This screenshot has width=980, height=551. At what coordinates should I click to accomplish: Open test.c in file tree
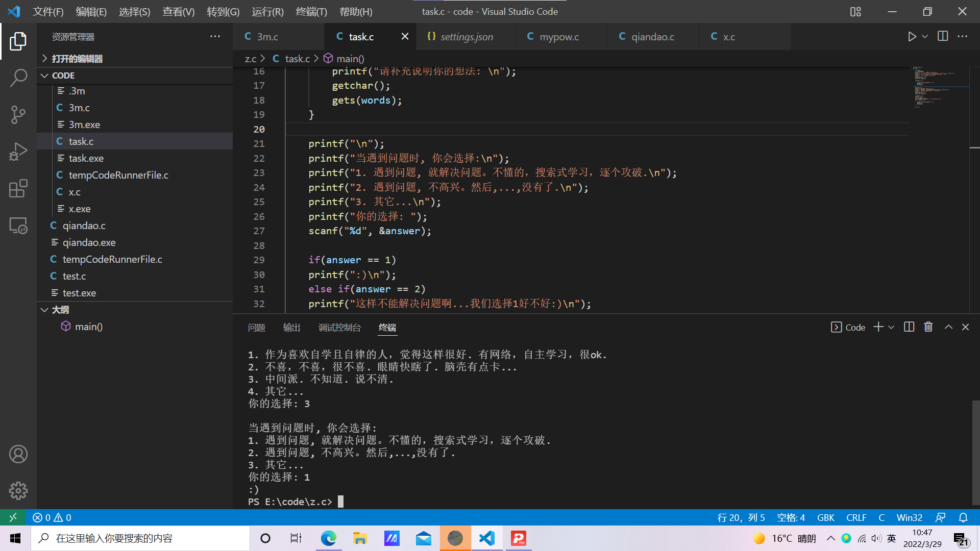click(x=135, y=276)
